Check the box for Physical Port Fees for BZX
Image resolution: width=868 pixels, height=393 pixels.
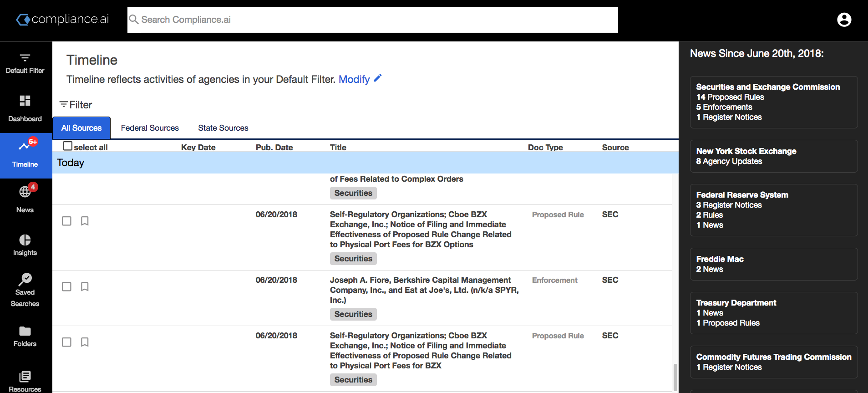pyautogui.click(x=66, y=342)
